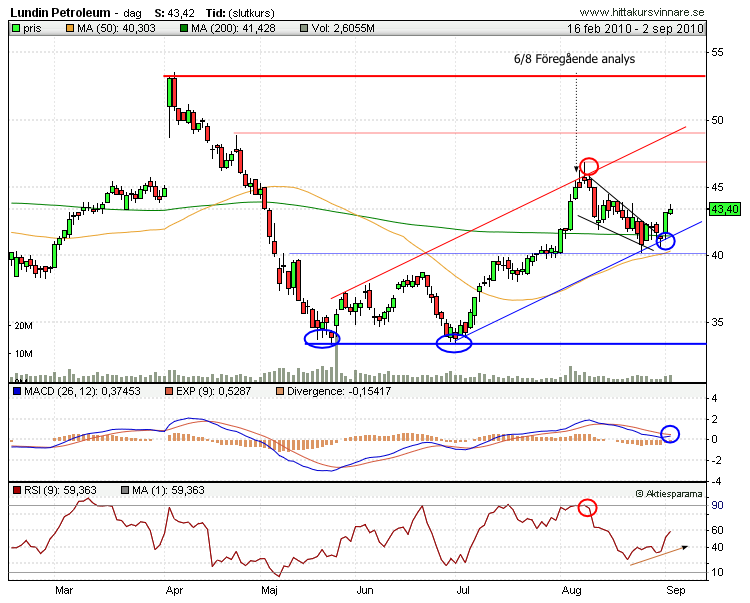Screen dimensions: 750x603
Task: Click the Tid: (slutkurs) label
Action: (240, 13)
